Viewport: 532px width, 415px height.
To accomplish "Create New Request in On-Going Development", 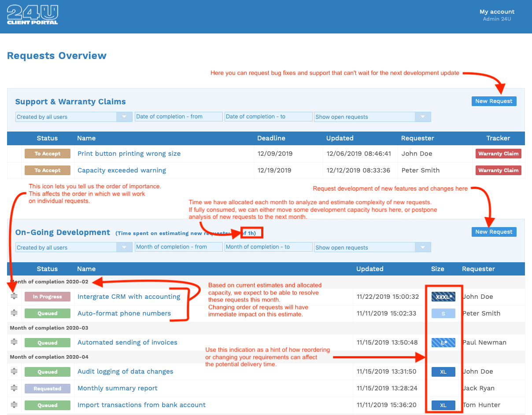I will pyautogui.click(x=494, y=232).
